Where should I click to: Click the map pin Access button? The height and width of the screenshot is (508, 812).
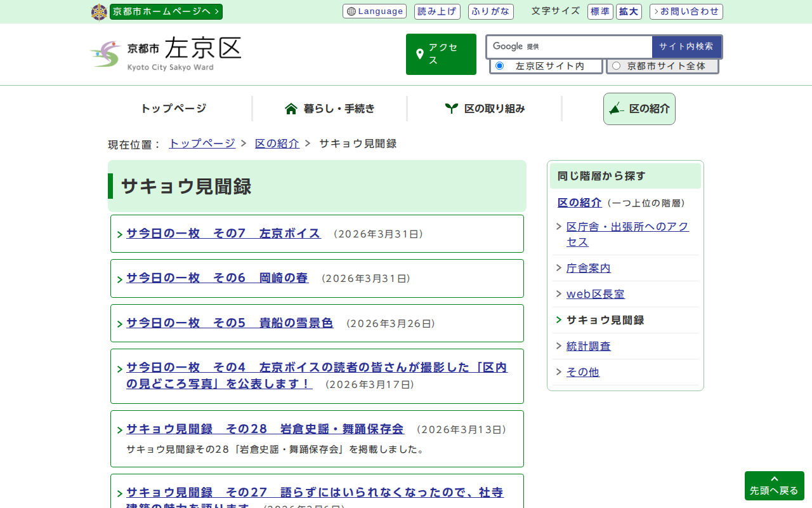coord(441,54)
